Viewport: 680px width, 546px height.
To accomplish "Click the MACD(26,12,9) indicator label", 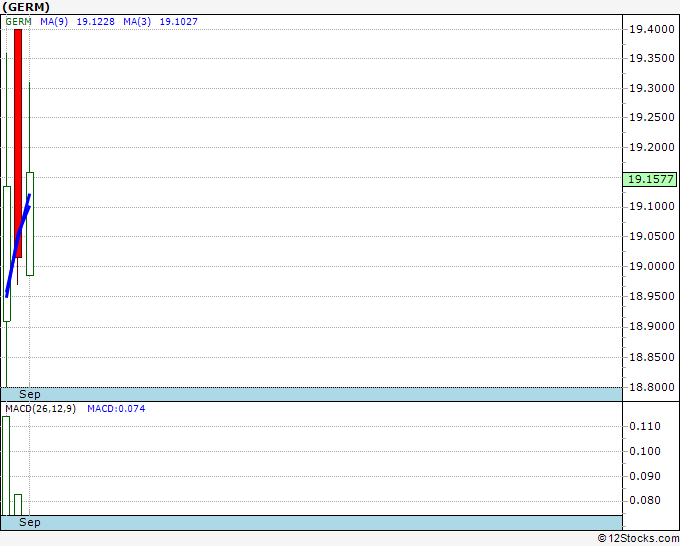I will pos(40,409).
